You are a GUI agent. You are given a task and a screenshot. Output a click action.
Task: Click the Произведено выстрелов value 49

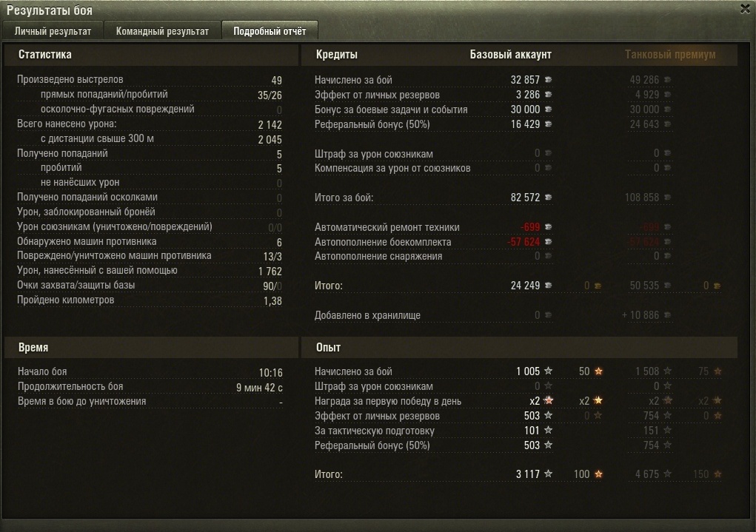coord(276,81)
